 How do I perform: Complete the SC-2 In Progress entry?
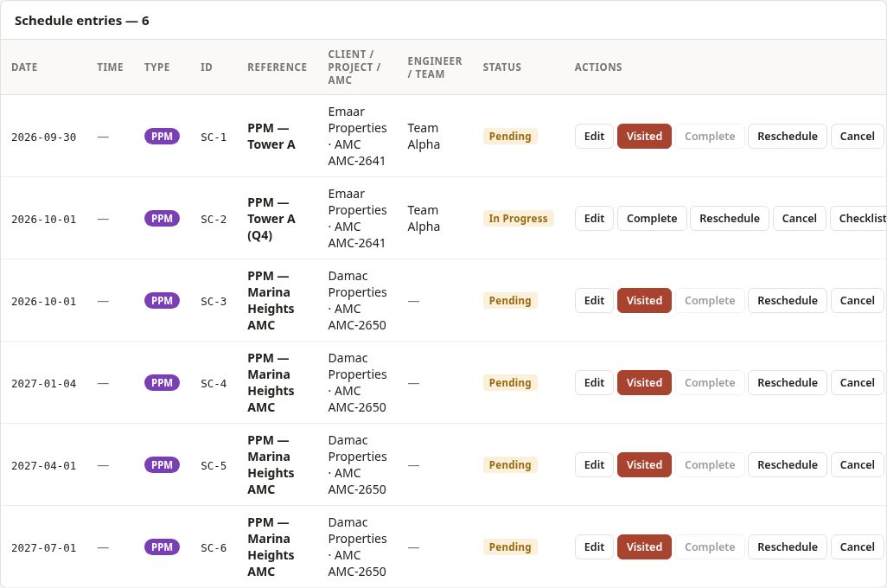click(652, 219)
